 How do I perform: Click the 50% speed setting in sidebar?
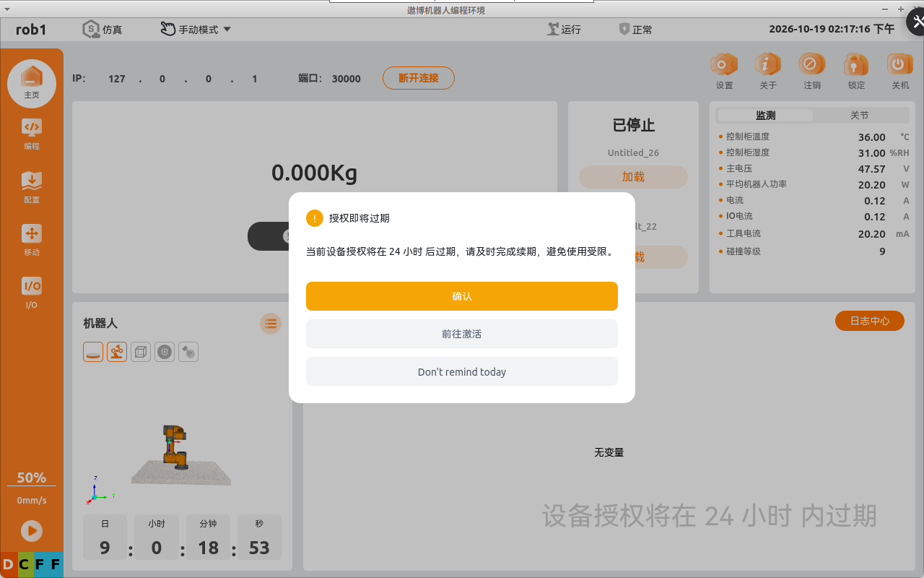[x=32, y=478]
